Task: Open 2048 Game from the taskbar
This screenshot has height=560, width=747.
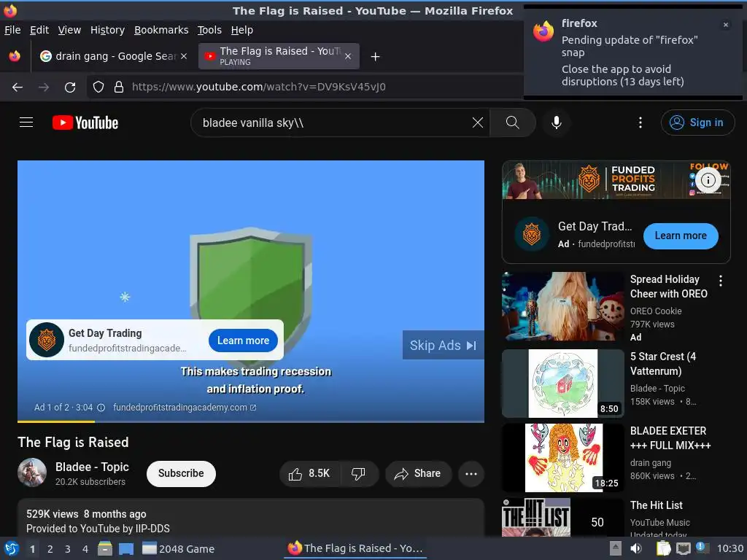Action: coord(179,548)
